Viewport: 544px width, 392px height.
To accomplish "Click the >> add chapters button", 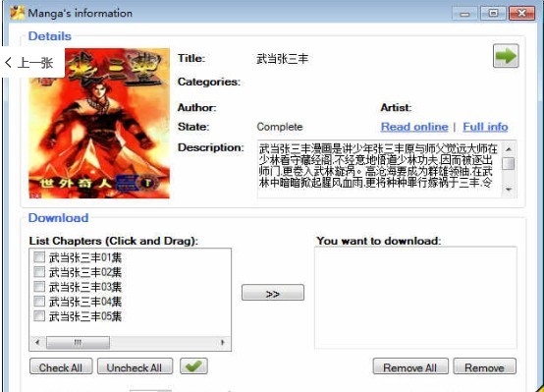I will 273,293.
